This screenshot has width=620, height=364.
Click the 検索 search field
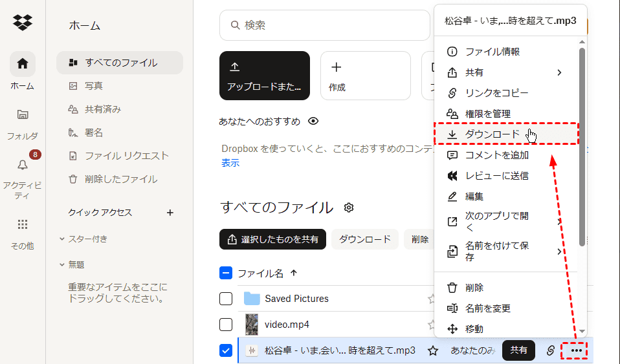click(324, 25)
